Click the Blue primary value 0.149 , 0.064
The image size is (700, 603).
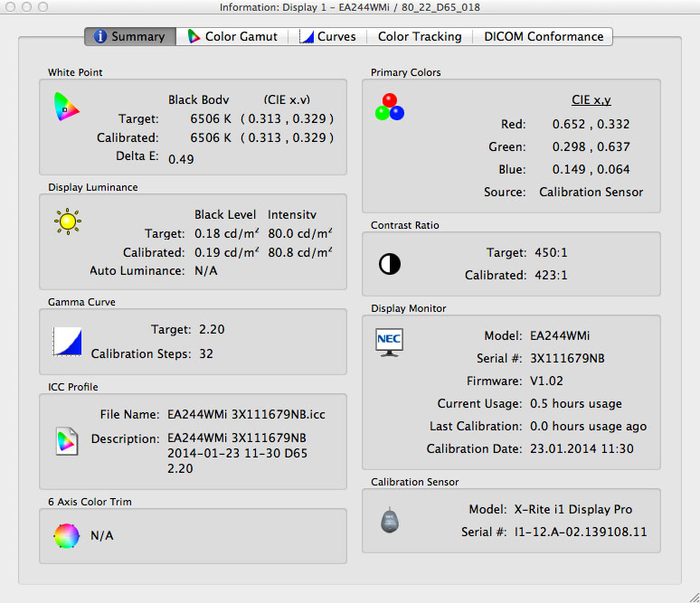tap(591, 170)
